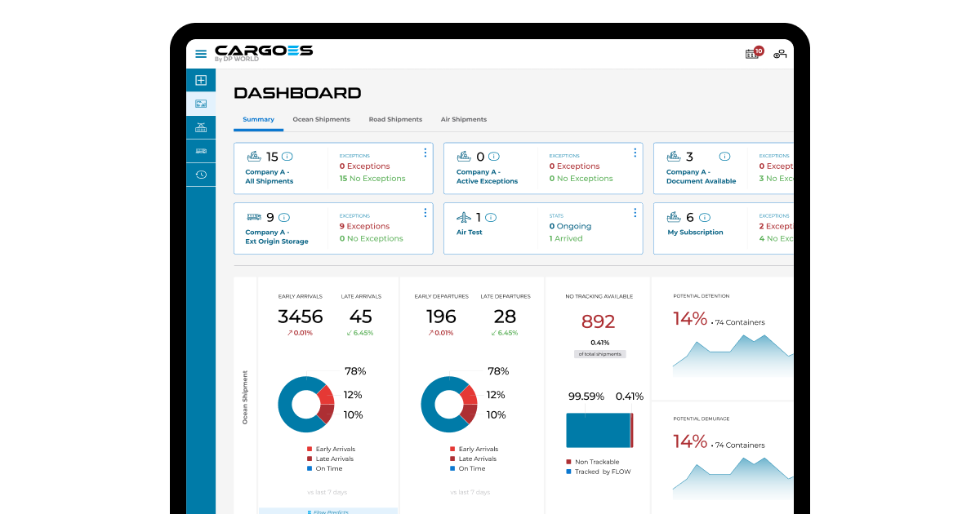Click the tracked by FLOW bar chart
The image size is (980, 514).
[x=598, y=430]
